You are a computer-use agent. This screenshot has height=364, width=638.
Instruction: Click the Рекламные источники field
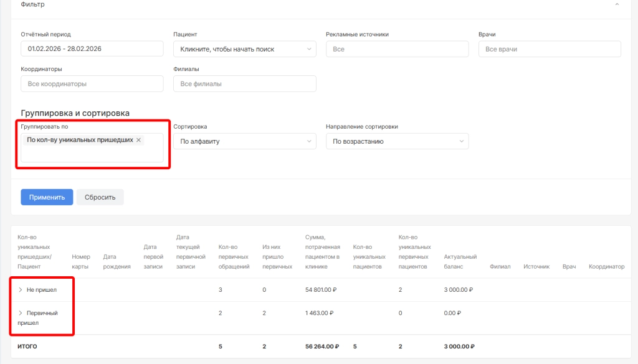pos(397,49)
